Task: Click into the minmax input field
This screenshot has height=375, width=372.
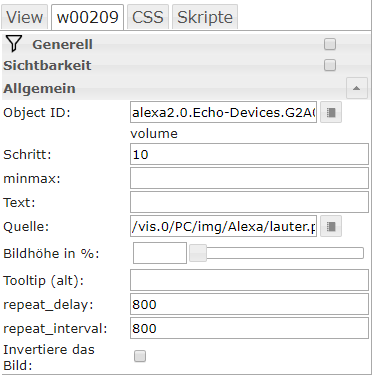Action: [x=249, y=178]
